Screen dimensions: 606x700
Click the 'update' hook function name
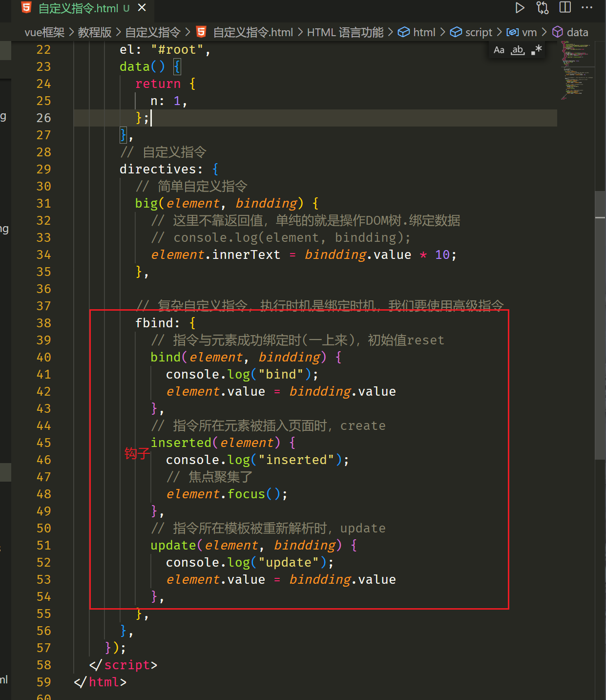point(173,545)
